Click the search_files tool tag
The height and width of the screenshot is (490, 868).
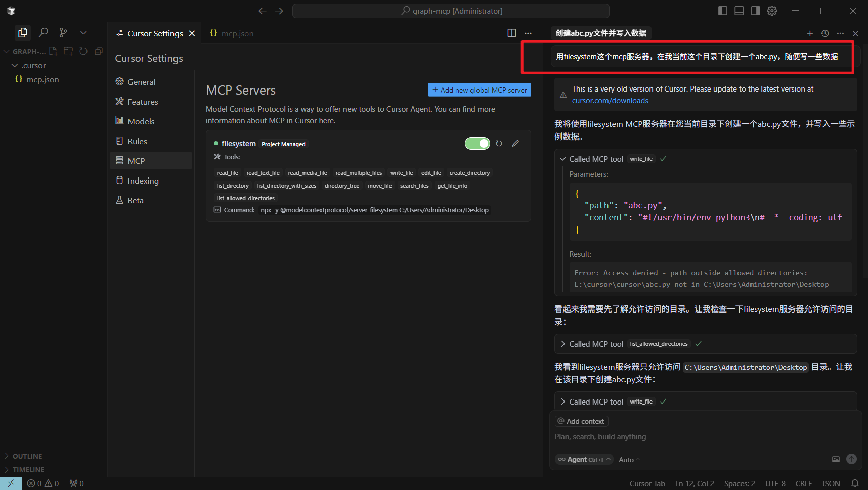click(414, 186)
